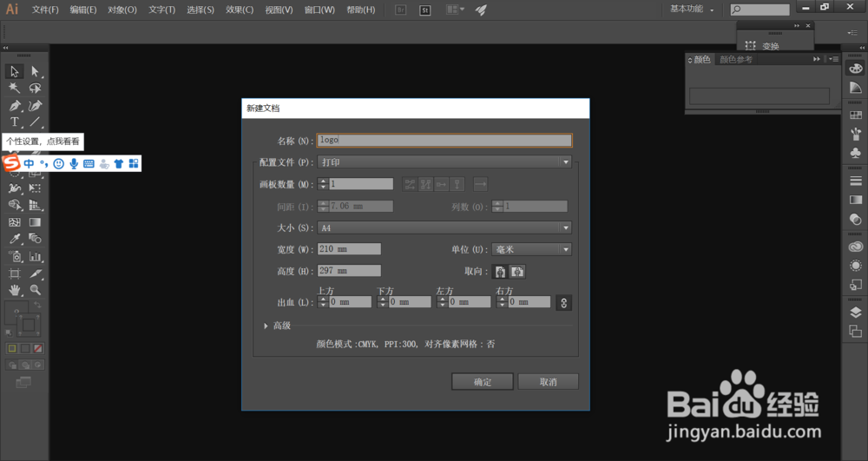The image size is (868, 461).
Task: Pick the Line Segment tool
Action: click(x=36, y=122)
